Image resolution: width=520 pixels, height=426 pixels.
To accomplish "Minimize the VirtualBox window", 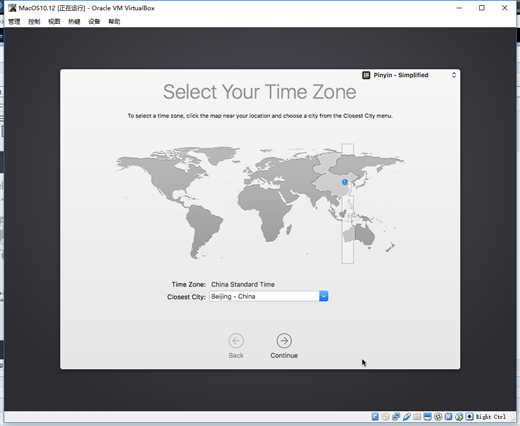I will (459, 8).
